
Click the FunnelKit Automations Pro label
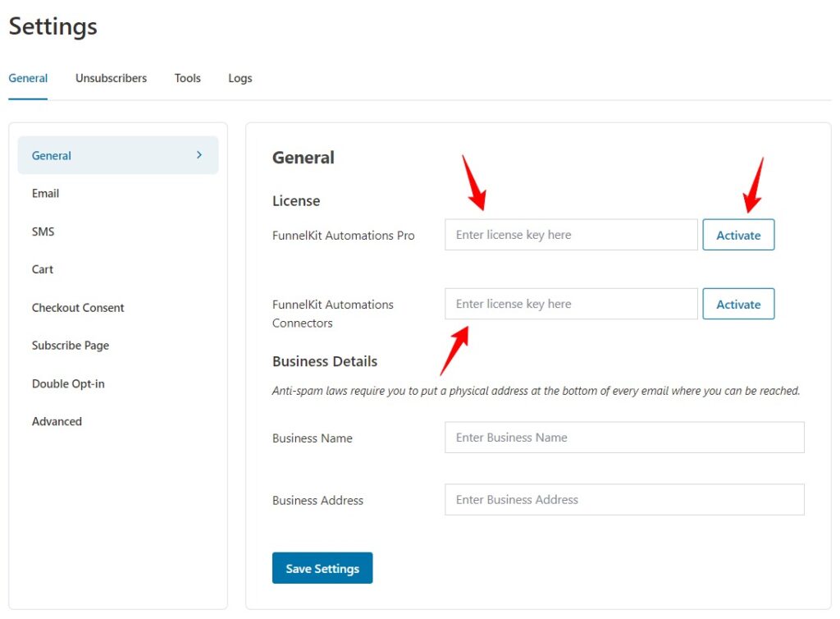click(x=344, y=236)
